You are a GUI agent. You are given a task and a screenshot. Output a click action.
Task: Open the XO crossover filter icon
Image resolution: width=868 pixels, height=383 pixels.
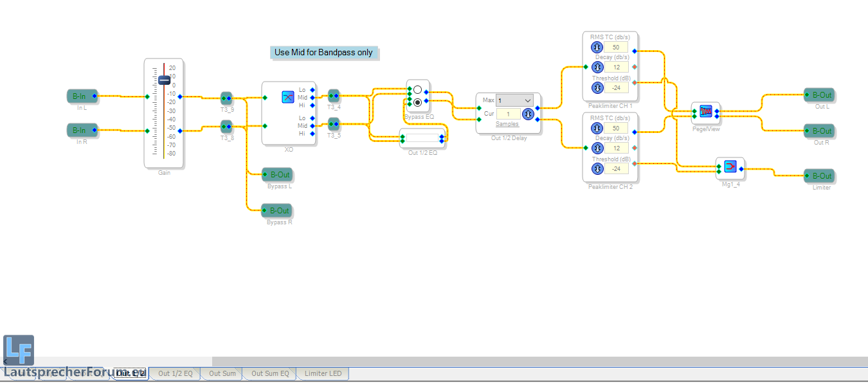(288, 97)
